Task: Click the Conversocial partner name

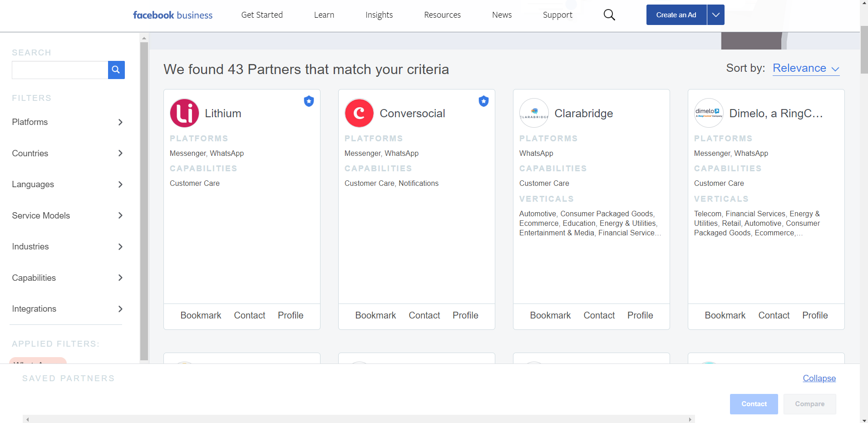Action: (x=412, y=114)
